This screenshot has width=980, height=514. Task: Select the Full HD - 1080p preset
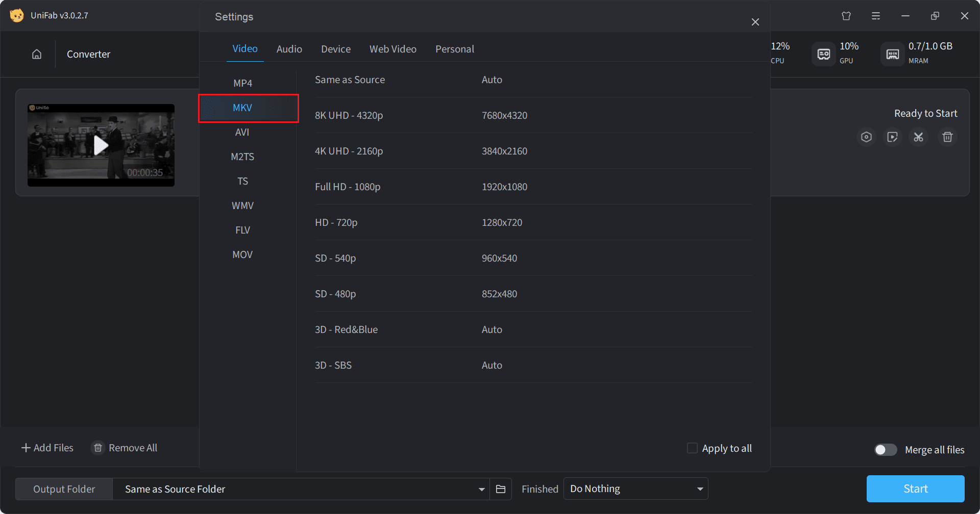click(348, 187)
